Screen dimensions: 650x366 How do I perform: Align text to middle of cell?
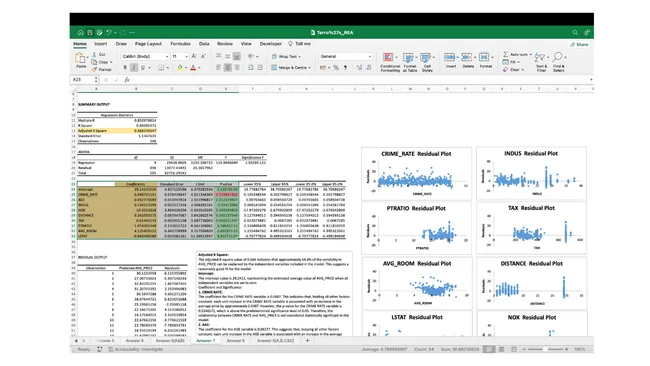pyautogui.click(x=228, y=56)
